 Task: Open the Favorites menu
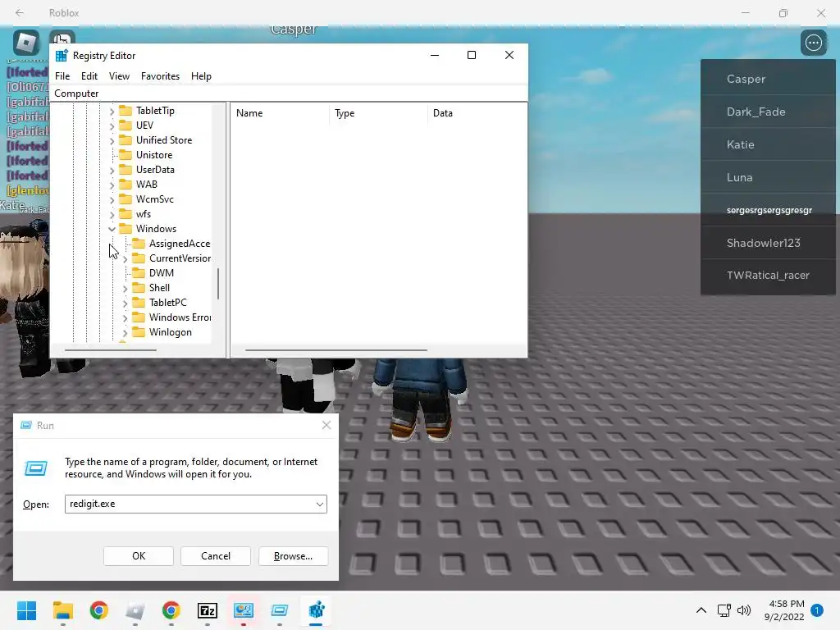tap(160, 76)
